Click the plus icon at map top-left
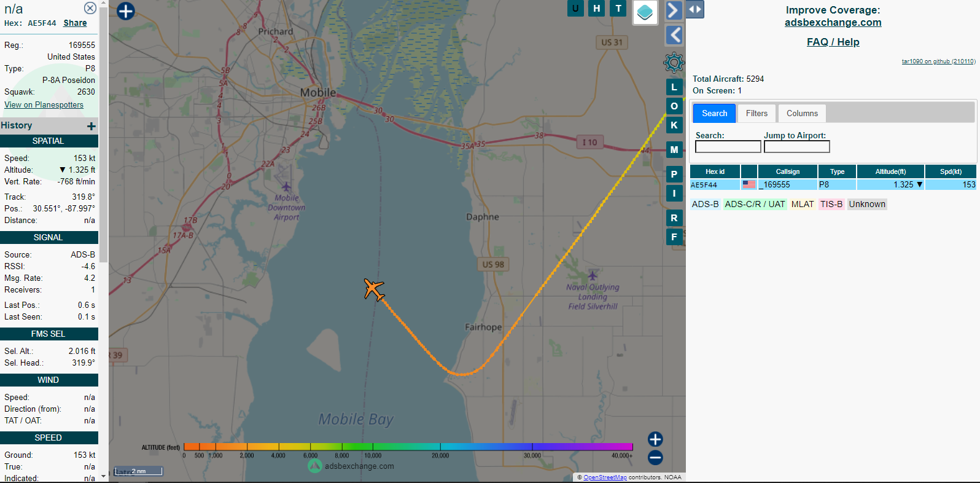The width and height of the screenshot is (980, 483). tap(125, 11)
